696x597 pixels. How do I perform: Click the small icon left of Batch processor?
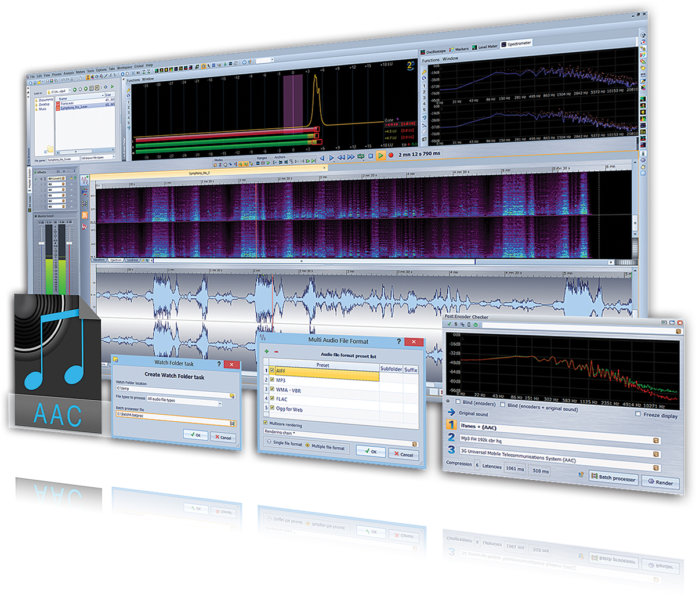click(x=581, y=474)
